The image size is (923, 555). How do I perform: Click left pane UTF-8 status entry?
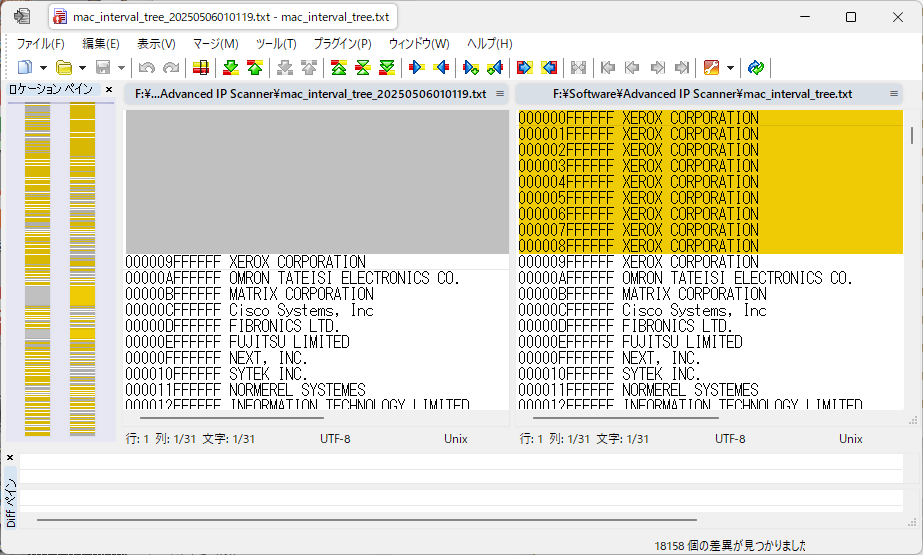(335, 439)
